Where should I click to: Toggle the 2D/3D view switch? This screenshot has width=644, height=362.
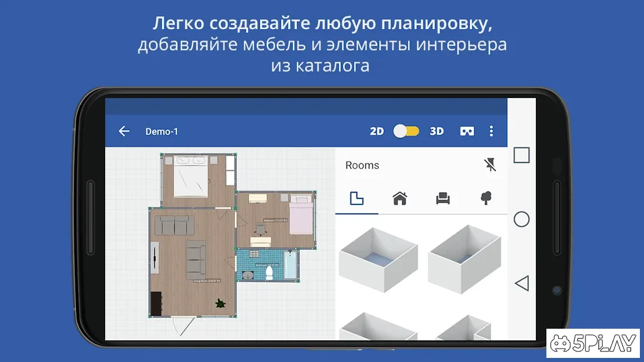(406, 131)
